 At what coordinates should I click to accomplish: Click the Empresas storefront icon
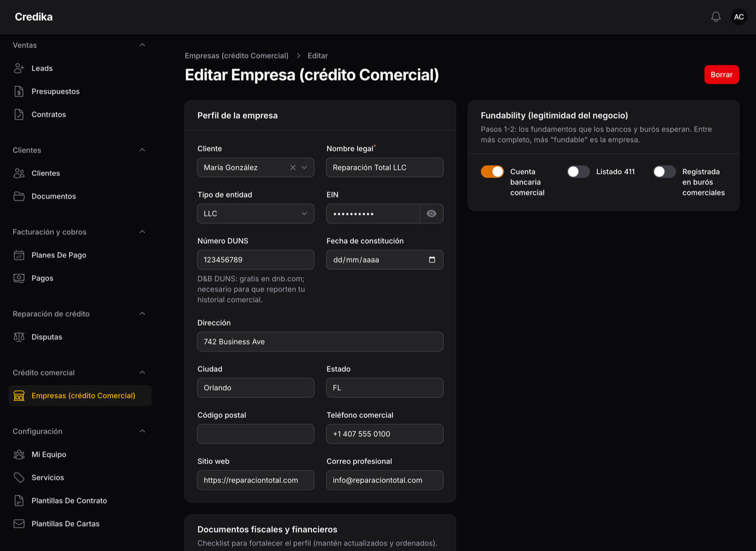(19, 396)
